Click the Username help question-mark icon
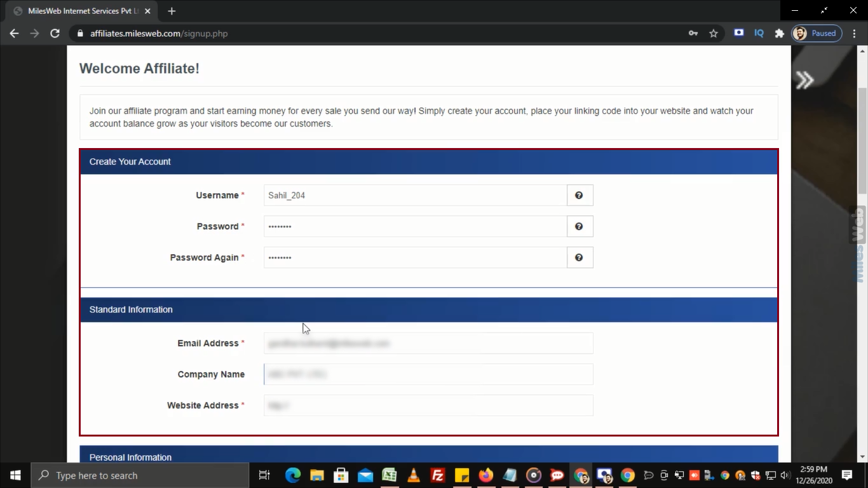The height and width of the screenshot is (488, 868). [580, 195]
